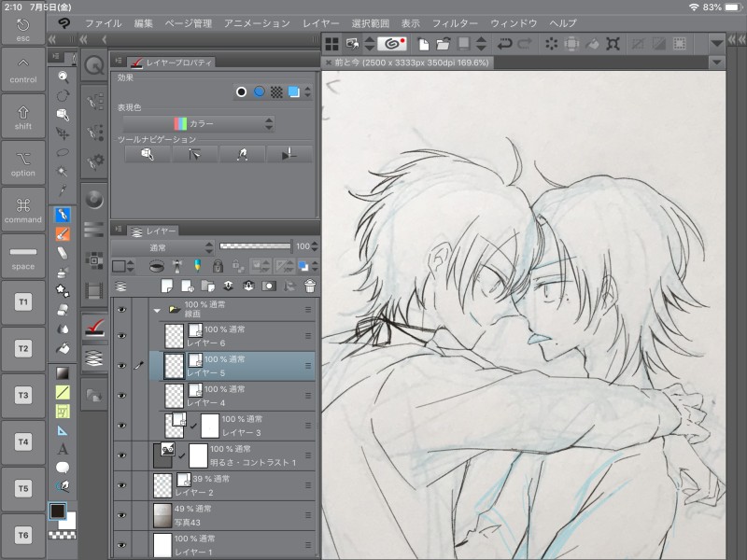Hide the 写真43 layer

(122, 515)
